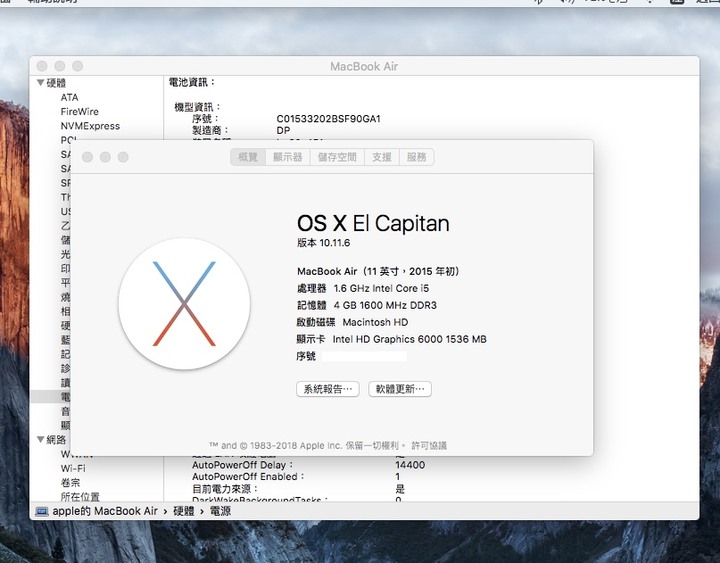Image resolution: width=720 pixels, height=563 pixels.
Task: Switch to the 支援 tab
Action: pyautogui.click(x=382, y=157)
